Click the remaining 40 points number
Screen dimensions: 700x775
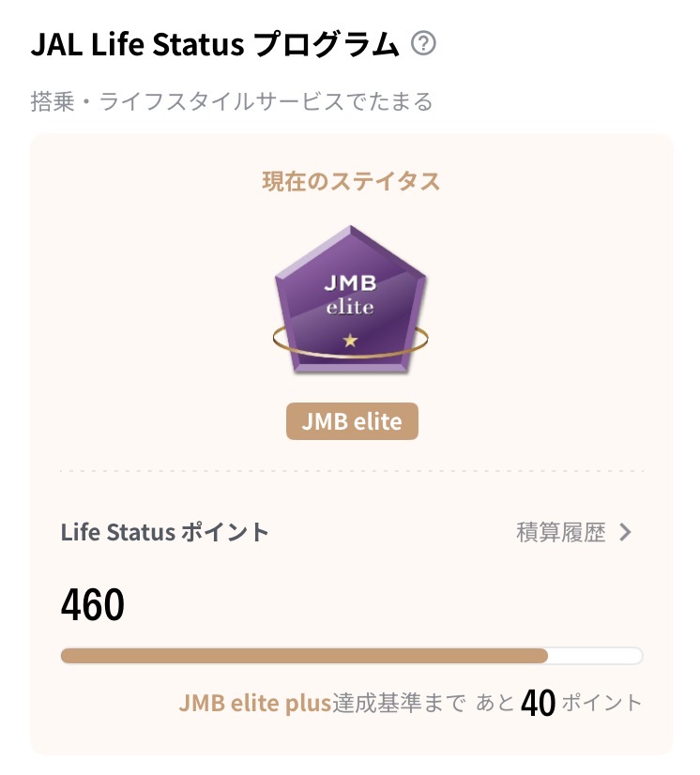(x=538, y=703)
